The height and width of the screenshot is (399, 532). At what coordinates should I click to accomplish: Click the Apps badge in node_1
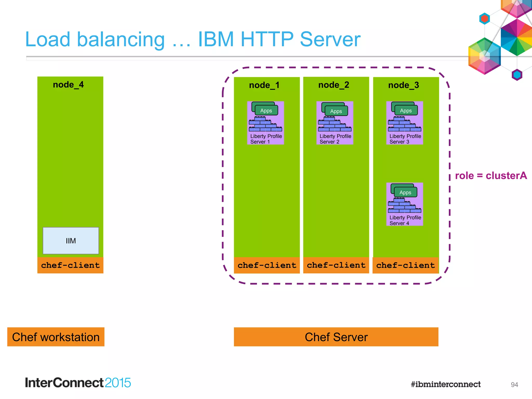pyautogui.click(x=266, y=110)
